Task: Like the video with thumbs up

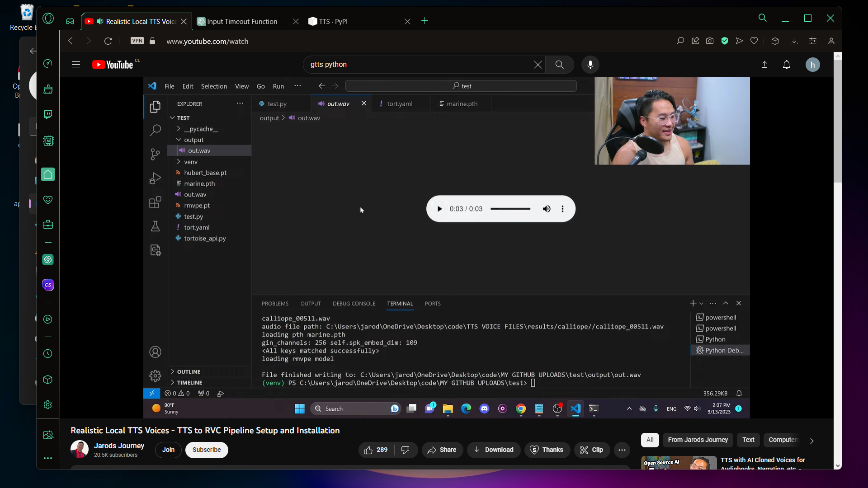Action: click(376, 450)
